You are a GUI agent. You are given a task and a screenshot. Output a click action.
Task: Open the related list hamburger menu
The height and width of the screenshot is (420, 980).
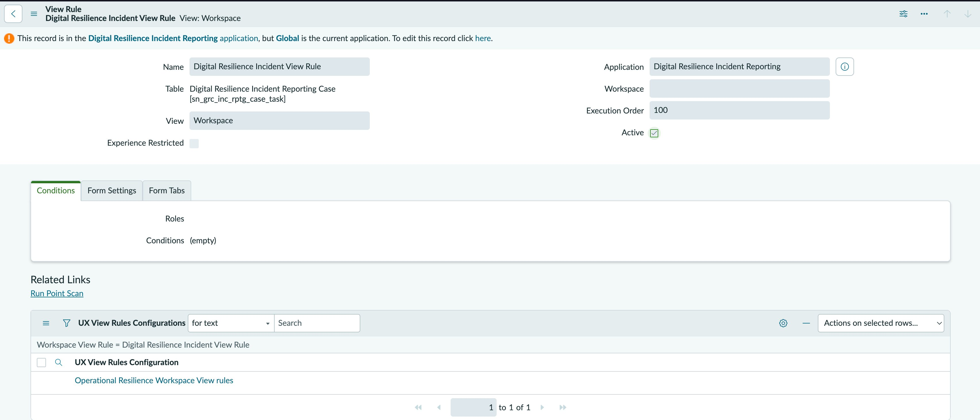point(46,323)
